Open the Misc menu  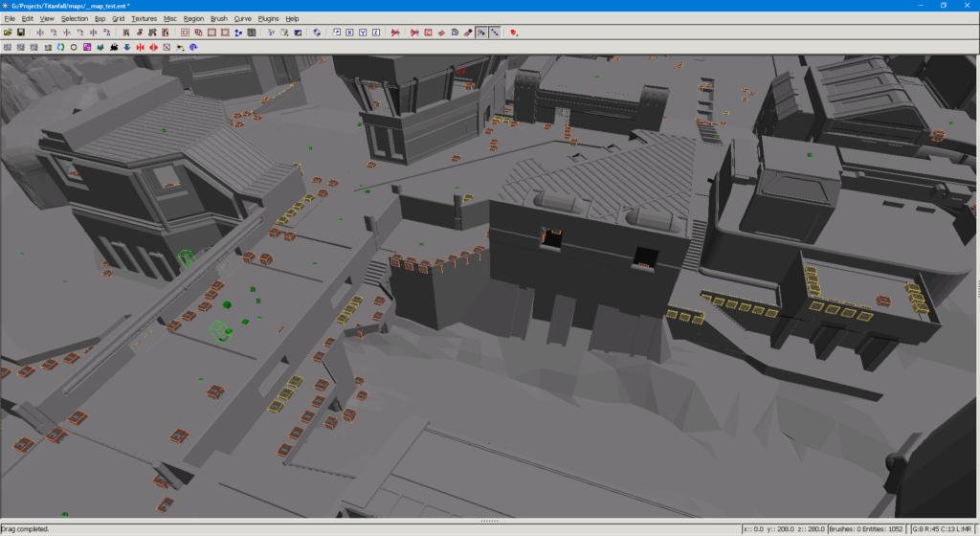tap(170, 19)
